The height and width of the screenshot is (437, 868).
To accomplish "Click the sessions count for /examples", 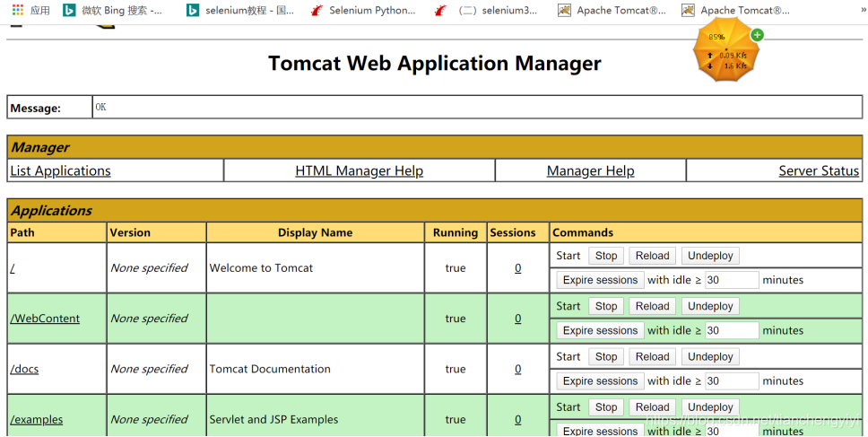I will (x=518, y=419).
